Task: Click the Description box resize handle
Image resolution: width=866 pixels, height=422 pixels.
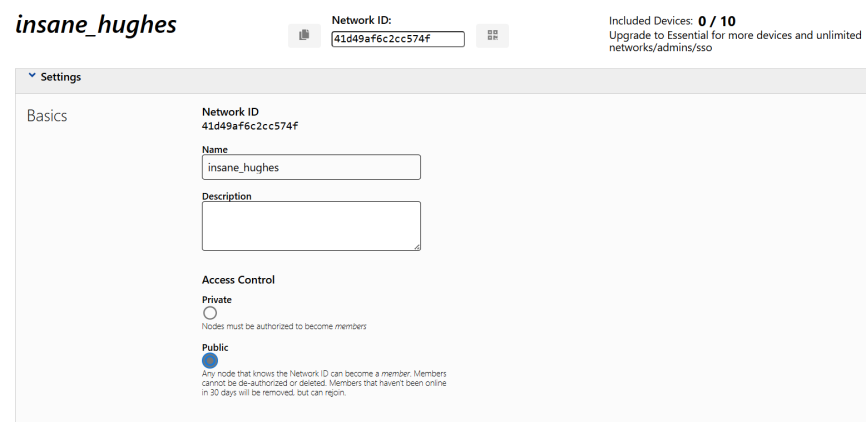Action: point(417,247)
